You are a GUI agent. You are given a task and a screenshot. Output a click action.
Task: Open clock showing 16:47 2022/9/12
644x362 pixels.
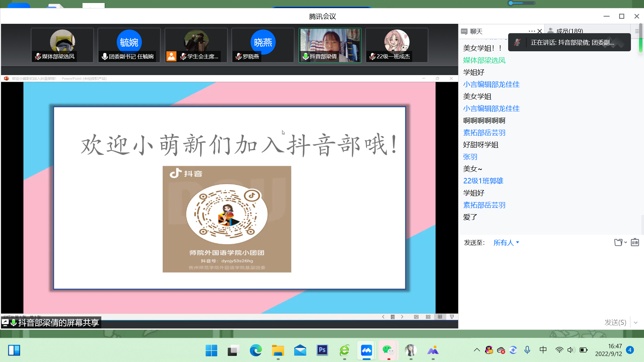[608, 350]
